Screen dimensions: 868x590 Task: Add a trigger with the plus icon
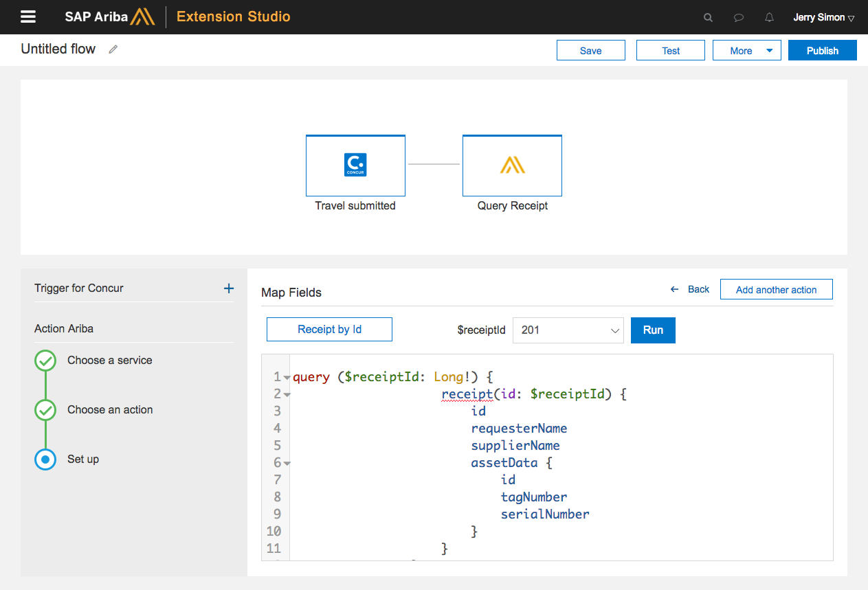pyautogui.click(x=229, y=288)
